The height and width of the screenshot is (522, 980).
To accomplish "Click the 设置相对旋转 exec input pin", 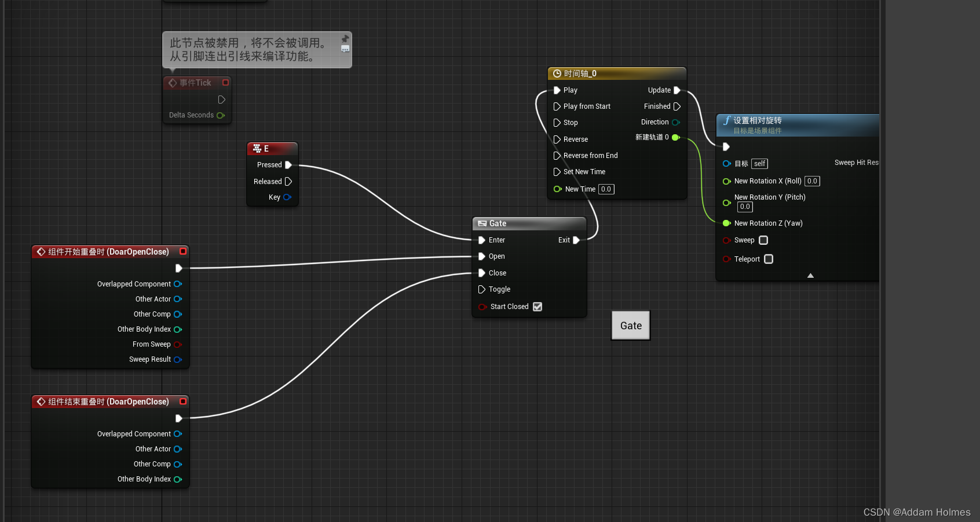I will [x=726, y=147].
